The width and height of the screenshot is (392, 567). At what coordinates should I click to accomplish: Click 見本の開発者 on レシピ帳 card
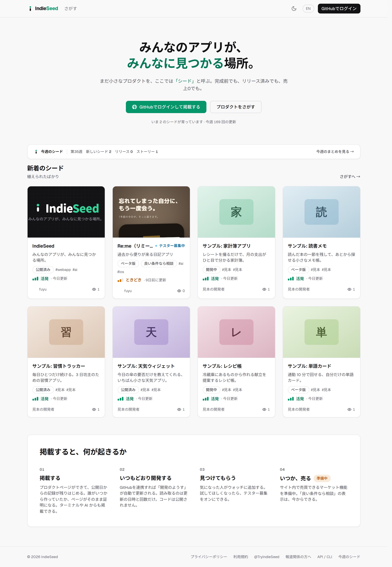213,409
